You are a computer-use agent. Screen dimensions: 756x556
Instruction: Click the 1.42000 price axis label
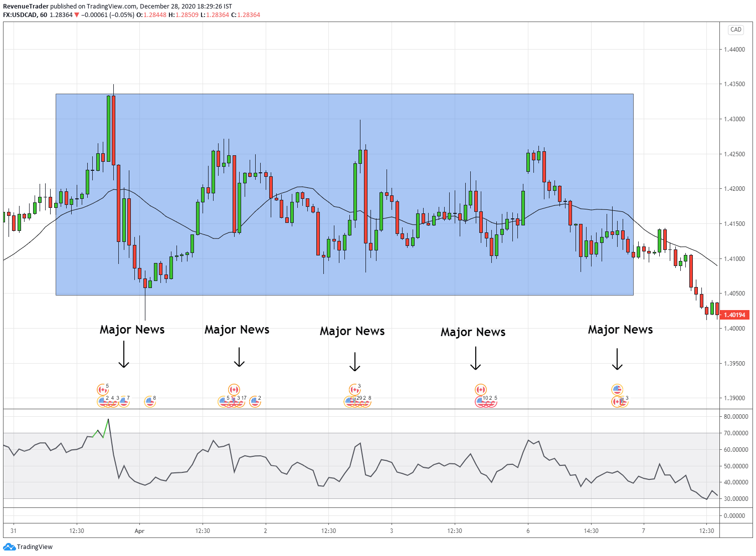point(734,189)
